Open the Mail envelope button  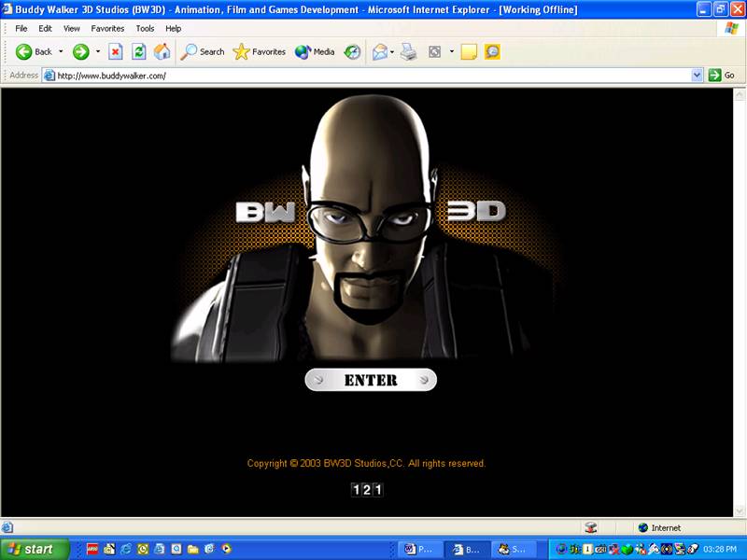click(x=380, y=51)
